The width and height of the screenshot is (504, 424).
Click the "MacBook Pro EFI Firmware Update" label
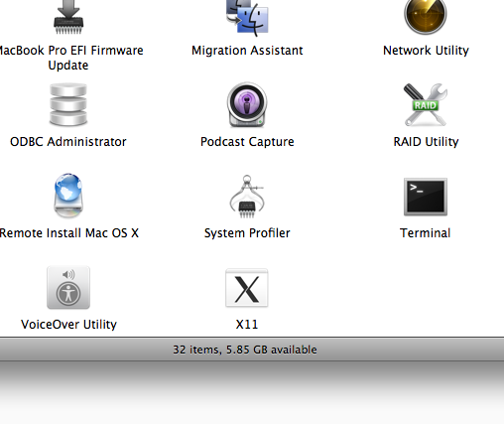coord(71,58)
